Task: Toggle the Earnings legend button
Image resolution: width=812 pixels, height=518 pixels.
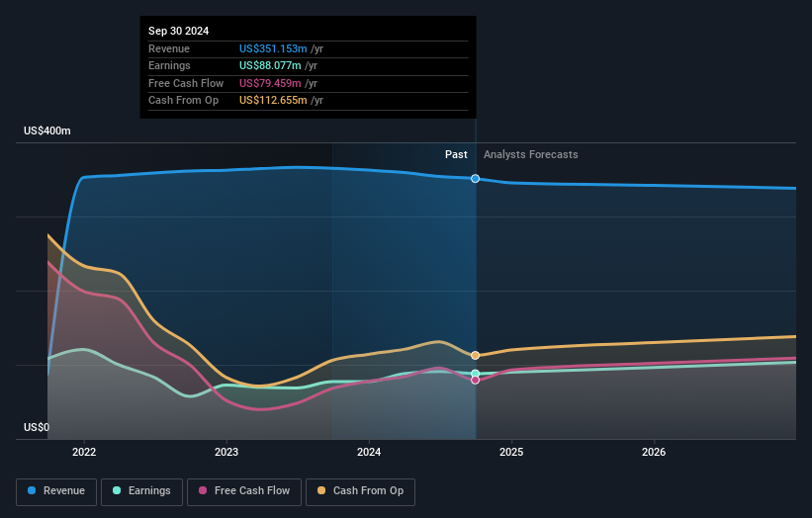Action: pyautogui.click(x=141, y=491)
